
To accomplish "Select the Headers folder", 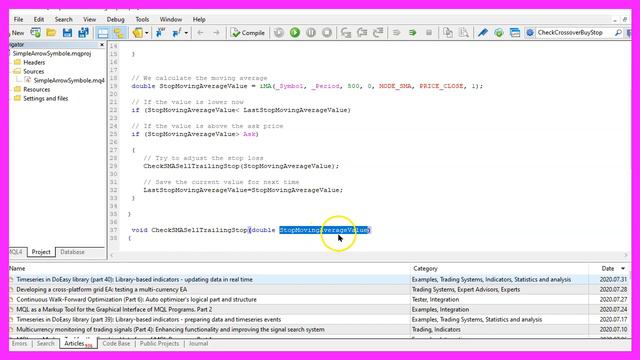I will click(34, 62).
